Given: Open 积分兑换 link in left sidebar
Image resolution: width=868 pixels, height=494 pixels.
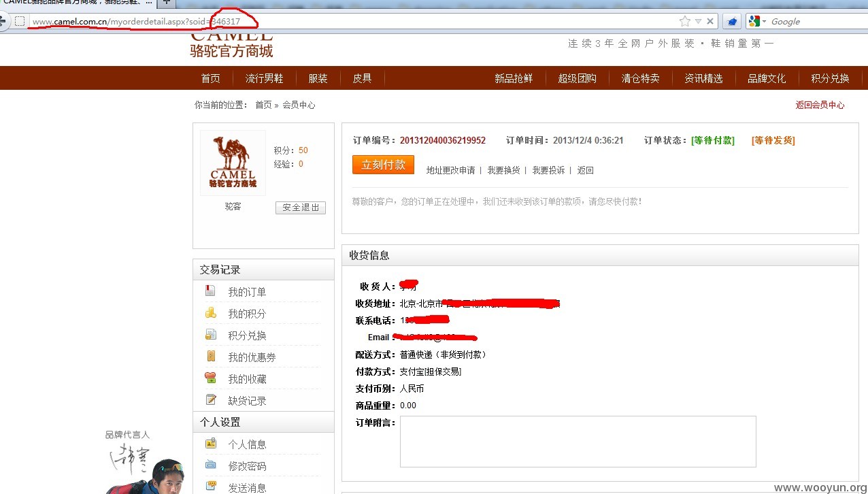Looking at the screenshot, I should 247,335.
